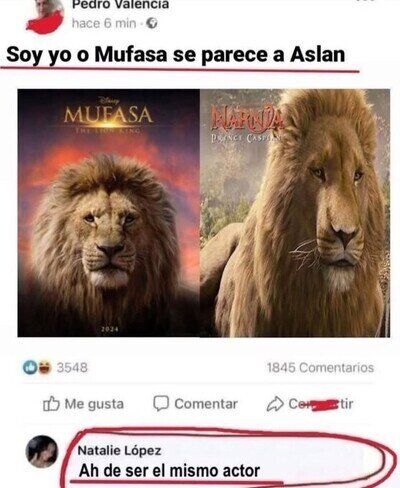
Task: Click the thumbs-up Me gusta icon
Action: pos(51,404)
